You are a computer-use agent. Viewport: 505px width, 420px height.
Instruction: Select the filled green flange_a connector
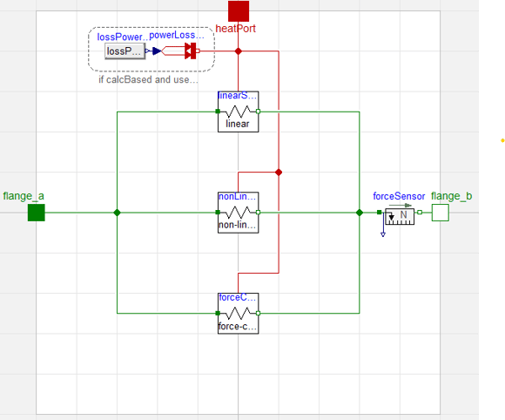[37, 213]
